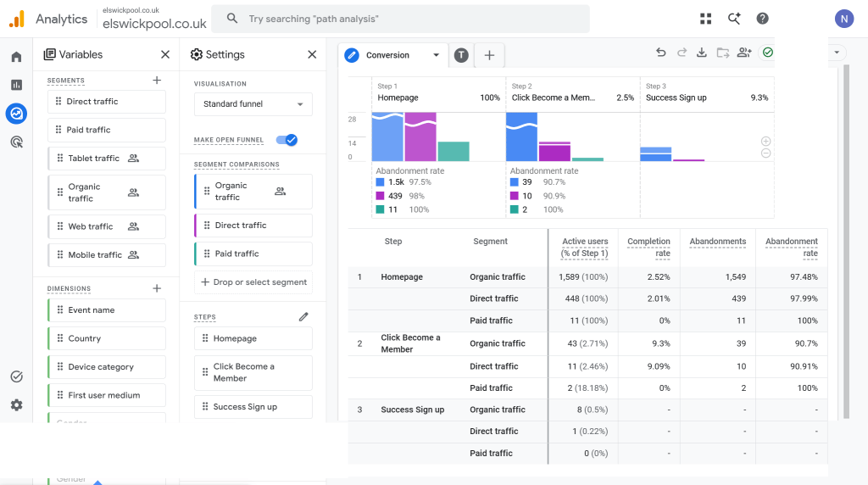Share the exploration with add-person icon

click(744, 53)
